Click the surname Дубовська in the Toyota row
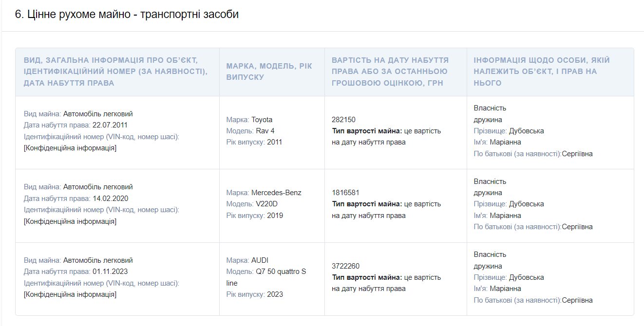644x326 pixels. [526, 131]
